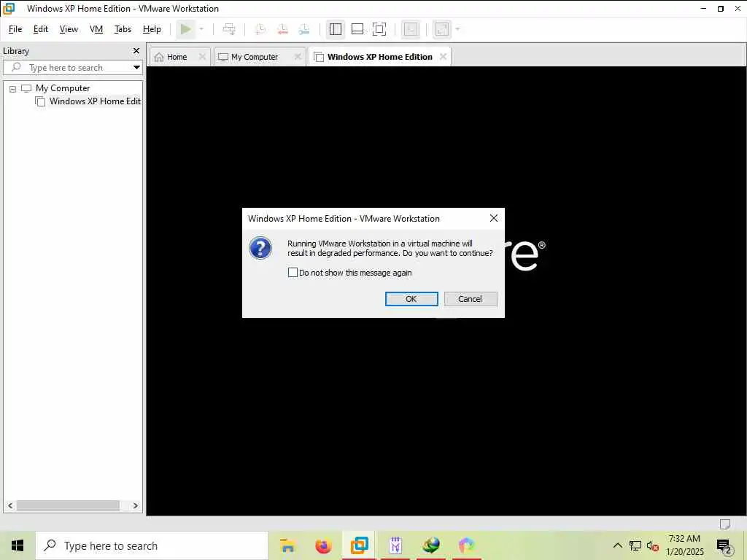Toggle the thumbnail bar toolbar icon
Screen dimensions: 747x560
[x=357, y=29]
